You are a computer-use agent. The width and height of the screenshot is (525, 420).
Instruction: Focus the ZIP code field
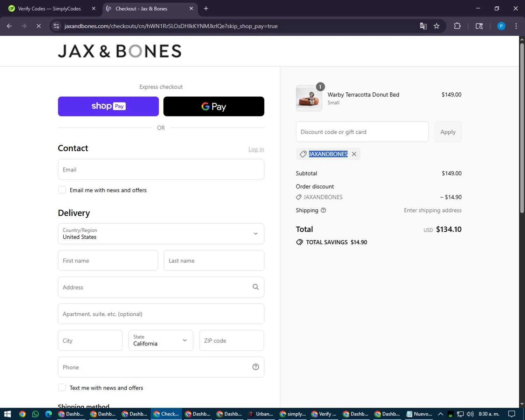(231, 341)
